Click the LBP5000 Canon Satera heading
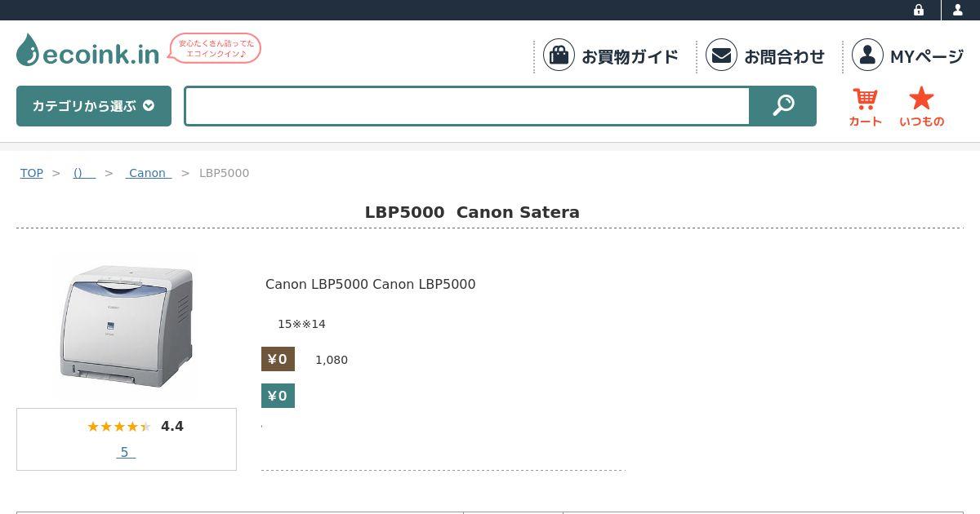 (472, 212)
